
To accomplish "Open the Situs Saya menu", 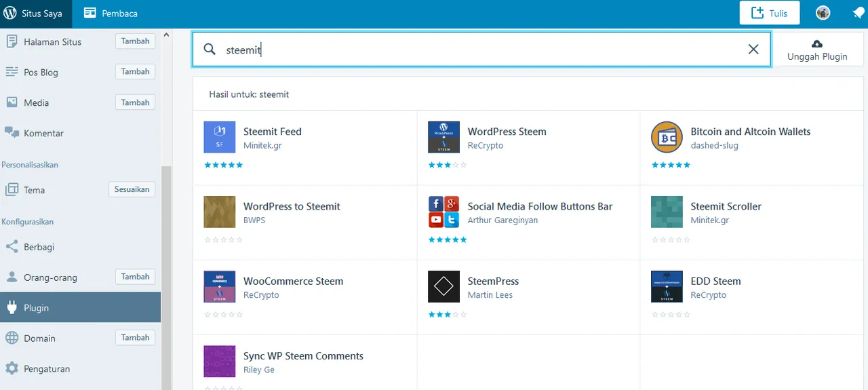I will click(36, 13).
